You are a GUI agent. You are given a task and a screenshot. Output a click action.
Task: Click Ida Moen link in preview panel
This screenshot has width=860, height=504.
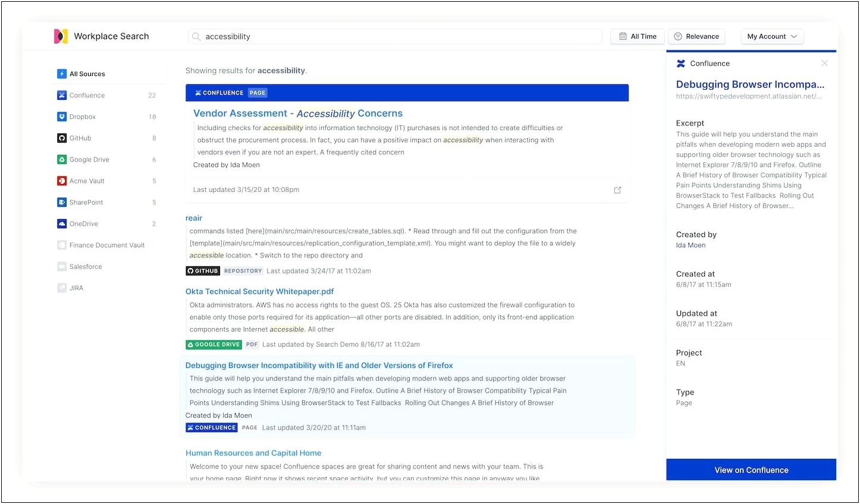tap(690, 245)
